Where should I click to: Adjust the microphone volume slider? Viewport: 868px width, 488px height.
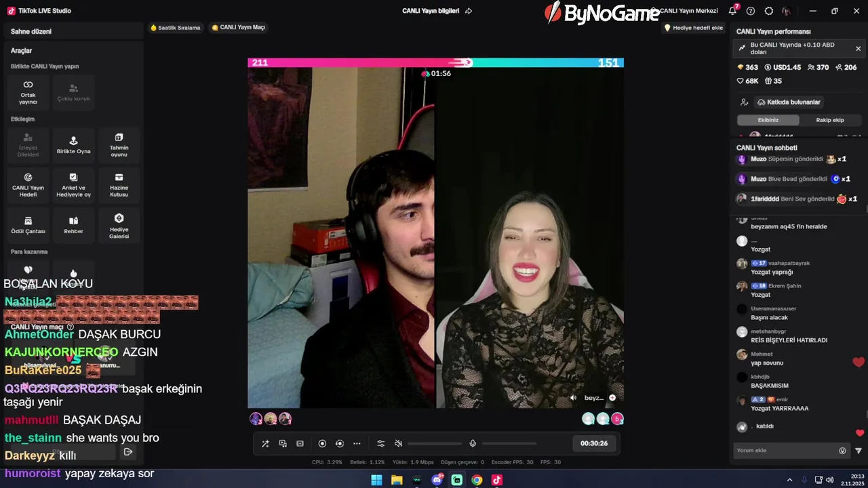tap(509, 443)
